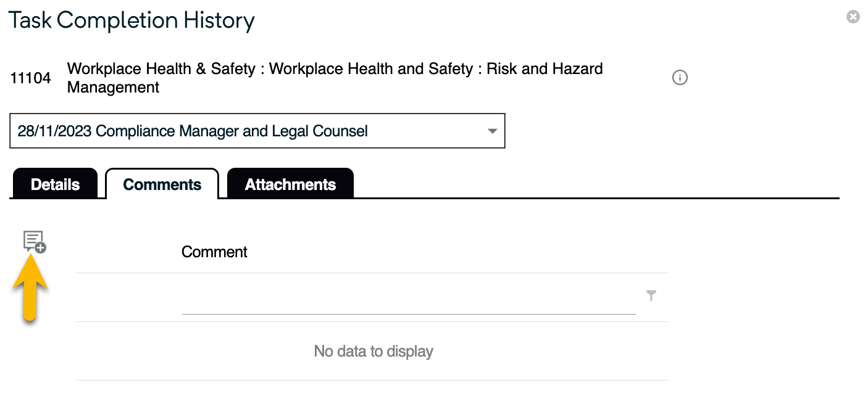Click the info icon beside the task name
The height and width of the screenshot is (396, 868).
tap(680, 78)
